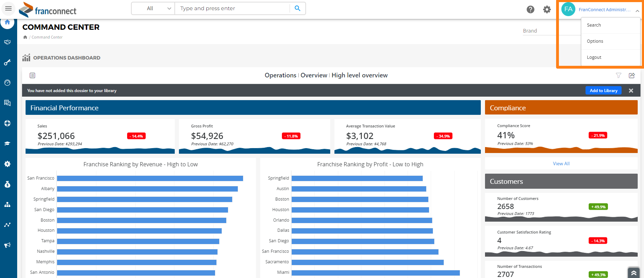The height and width of the screenshot is (278, 644).
Task: Open the money bag finance icon
Action: click(7, 184)
